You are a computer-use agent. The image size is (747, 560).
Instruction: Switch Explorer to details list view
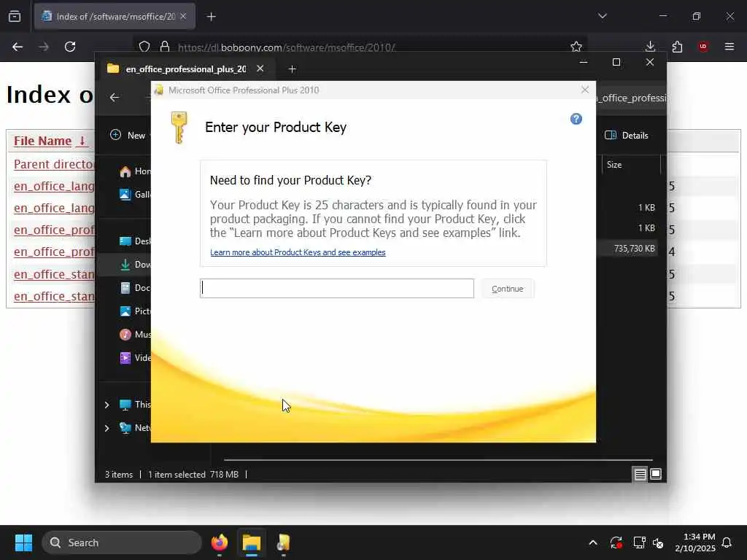tap(640, 474)
